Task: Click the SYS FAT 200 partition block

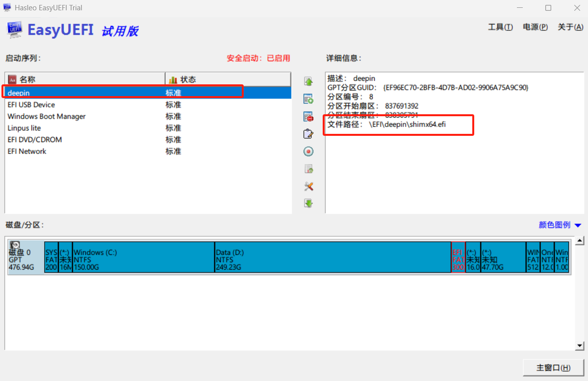Action: [x=51, y=257]
